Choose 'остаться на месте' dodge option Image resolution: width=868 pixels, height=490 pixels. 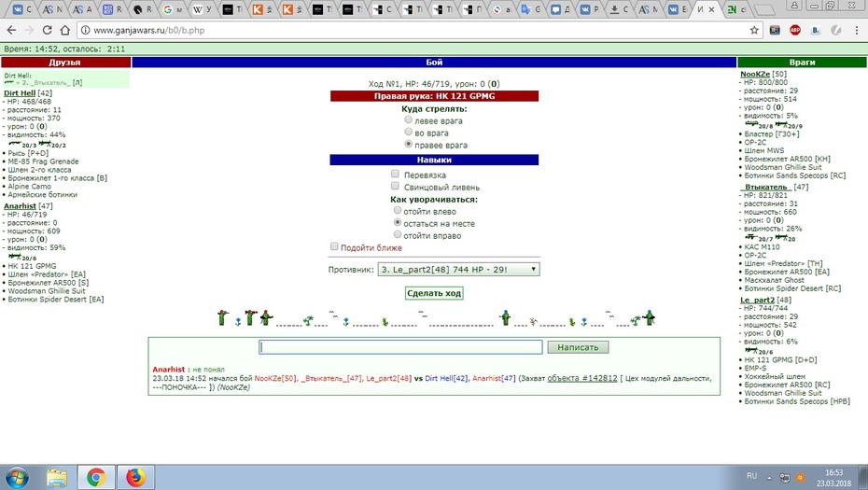tap(398, 222)
